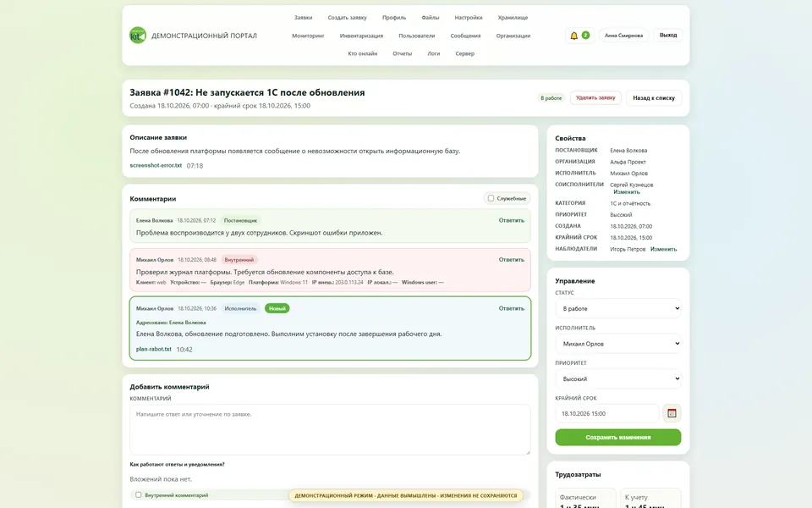Show Кто онлайн page
Image resolution: width=812 pixels, height=508 pixels.
click(x=363, y=53)
